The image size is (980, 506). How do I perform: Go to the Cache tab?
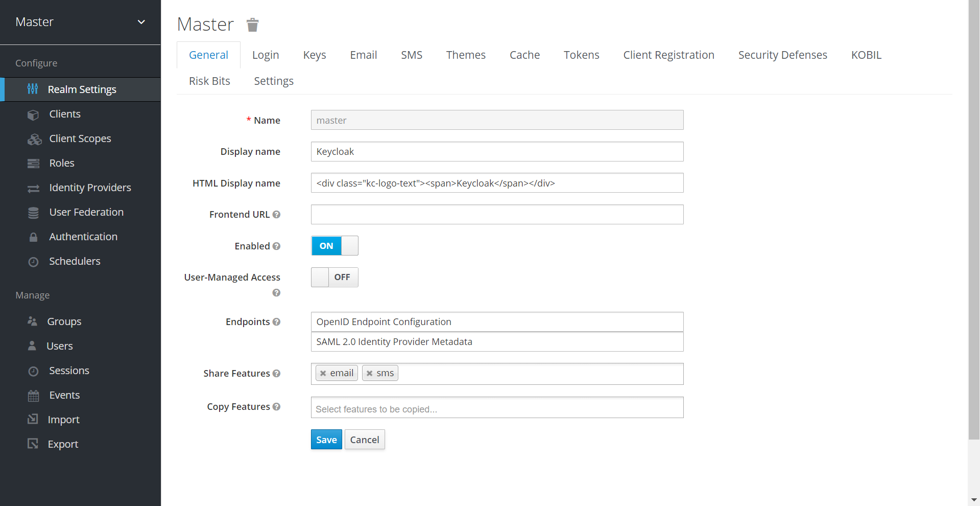point(524,55)
